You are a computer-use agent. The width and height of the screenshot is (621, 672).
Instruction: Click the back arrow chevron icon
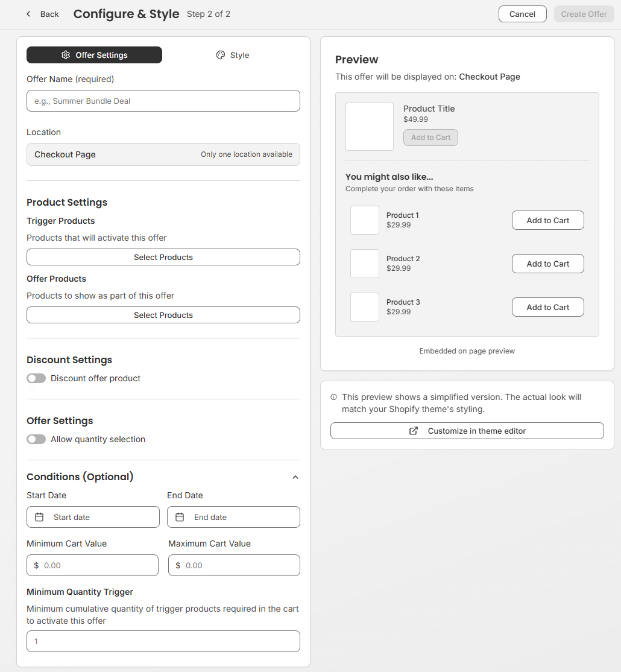28,14
